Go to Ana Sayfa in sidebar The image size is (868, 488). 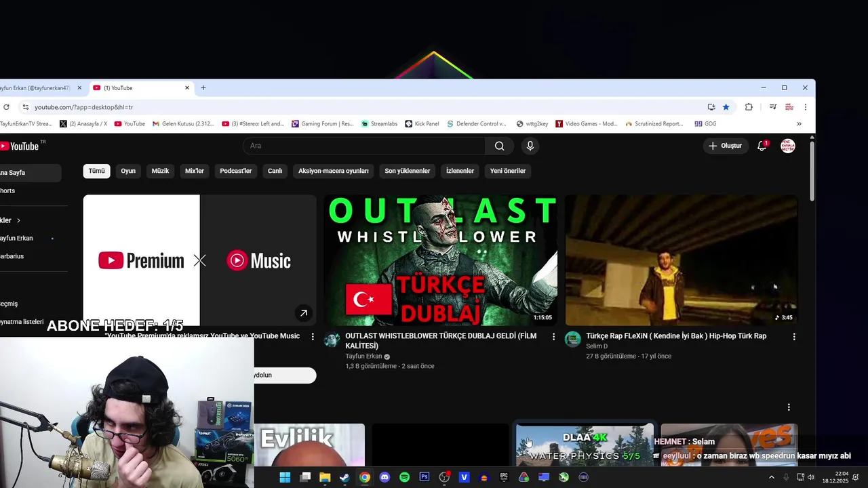[x=31, y=173]
